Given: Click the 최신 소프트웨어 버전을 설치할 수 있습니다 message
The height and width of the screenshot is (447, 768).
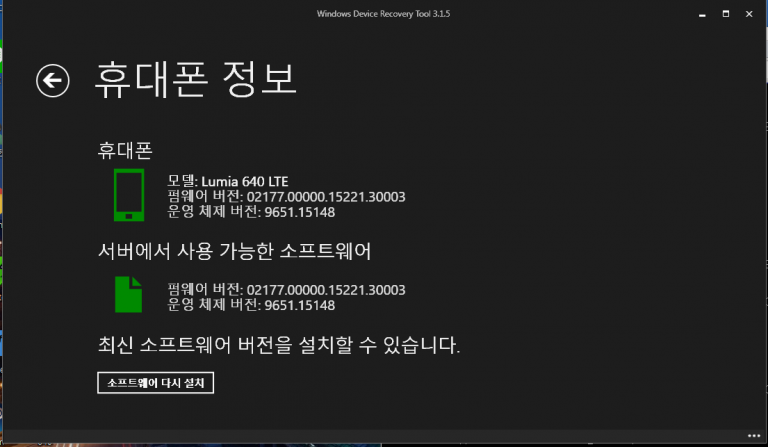Looking at the screenshot, I should (x=279, y=345).
